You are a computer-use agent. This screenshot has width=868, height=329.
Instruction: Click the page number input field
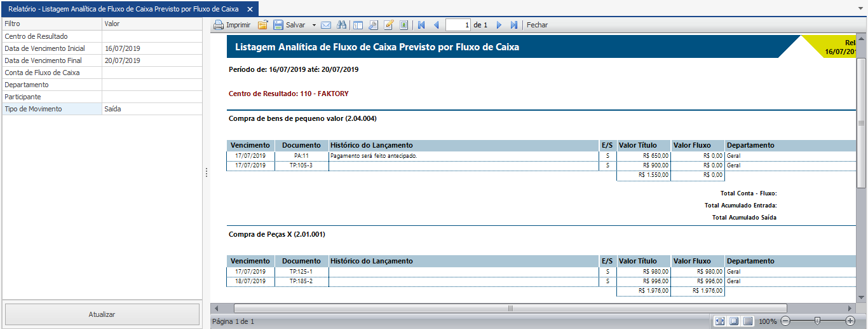(458, 25)
